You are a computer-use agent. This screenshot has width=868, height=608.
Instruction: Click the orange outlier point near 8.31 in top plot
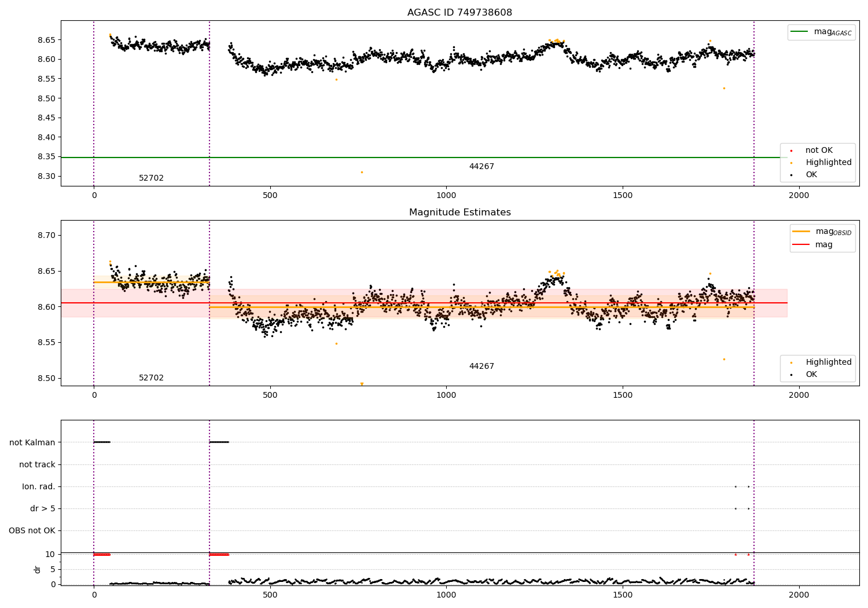(x=362, y=172)
